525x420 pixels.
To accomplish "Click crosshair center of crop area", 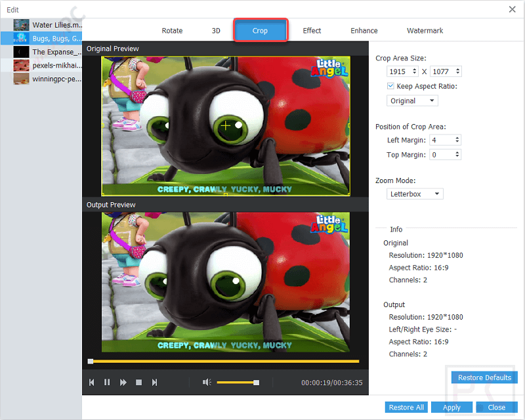I will (x=226, y=125).
